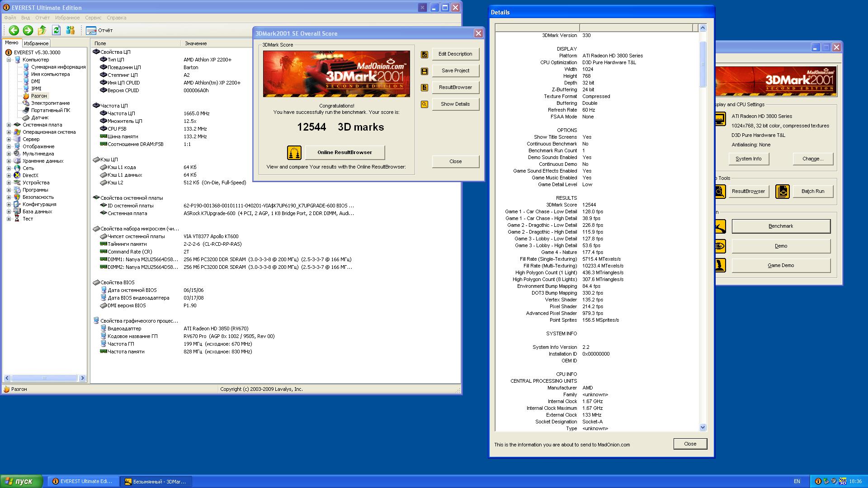
Task: Click the Online ResultBrowser people icon
Action: click(294, 153)
